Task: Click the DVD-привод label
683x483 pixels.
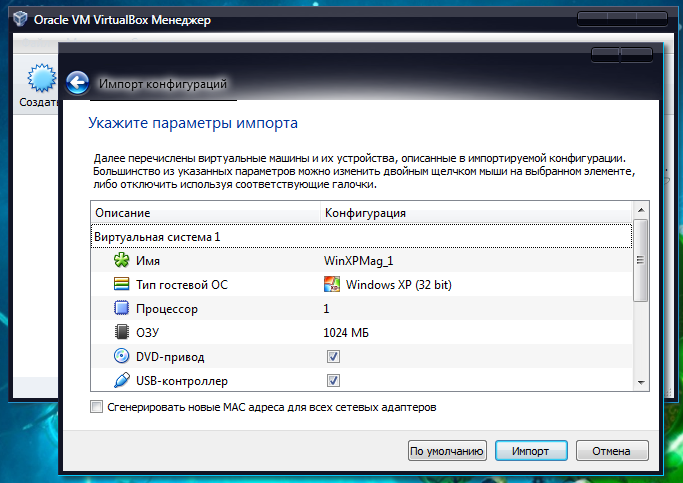Action: pyautogui.click(x=170, y=357)
